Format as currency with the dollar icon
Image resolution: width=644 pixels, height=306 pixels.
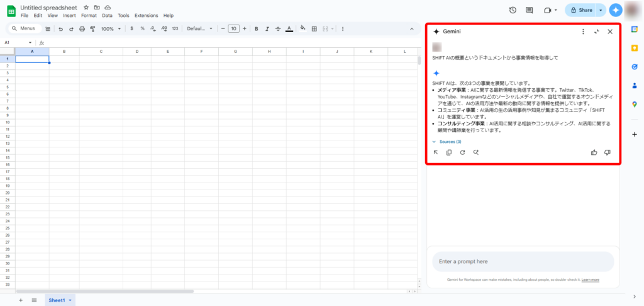131,29
